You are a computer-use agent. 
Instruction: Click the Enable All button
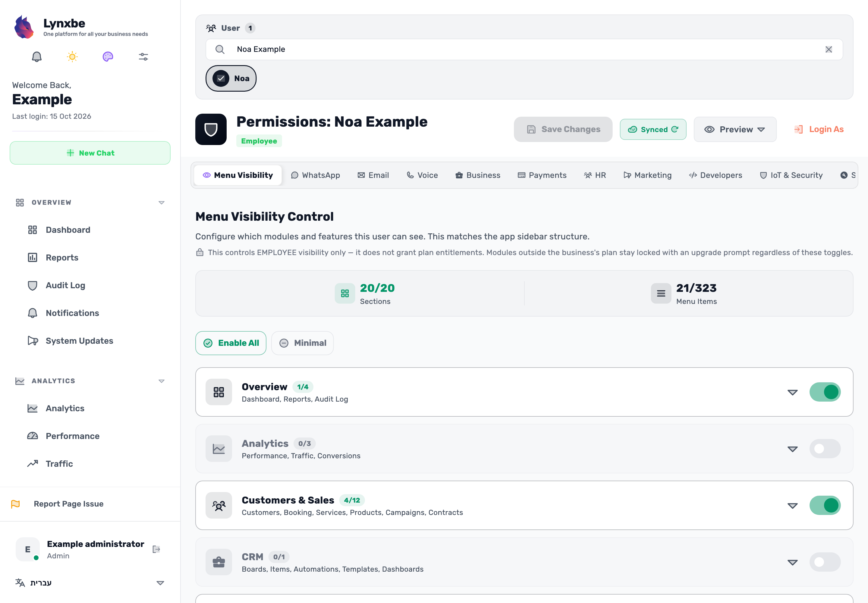pos(231,343)
